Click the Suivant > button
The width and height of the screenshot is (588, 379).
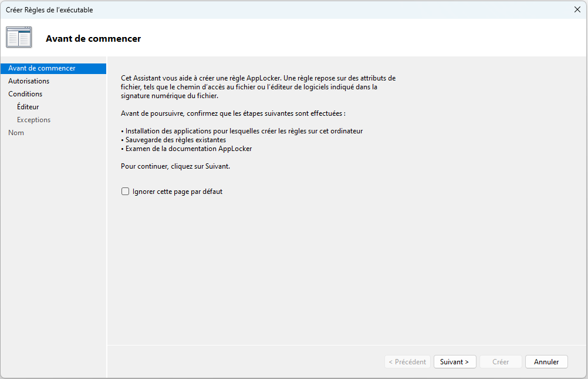pyautogui.click(x=455, y=362)
